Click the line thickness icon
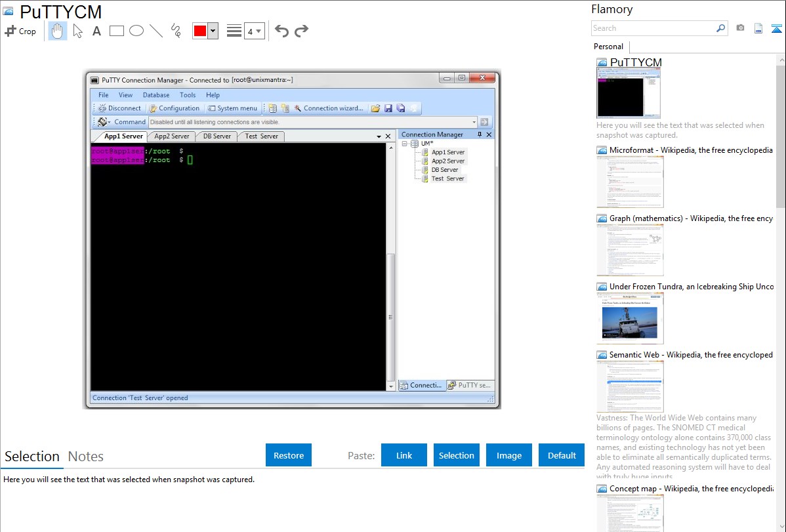Screen dimensions: 786x532 pyautogui.click(x=234, y=31)
